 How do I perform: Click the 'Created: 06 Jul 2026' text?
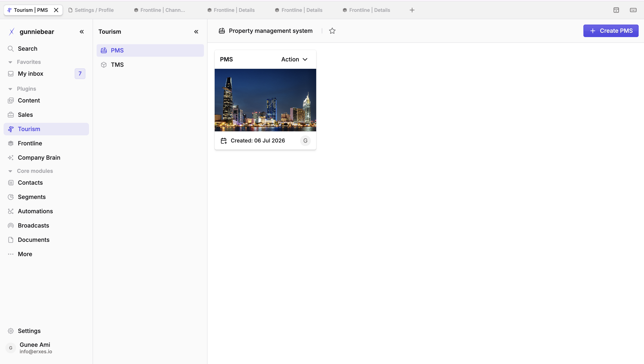(x=258, y=140)
